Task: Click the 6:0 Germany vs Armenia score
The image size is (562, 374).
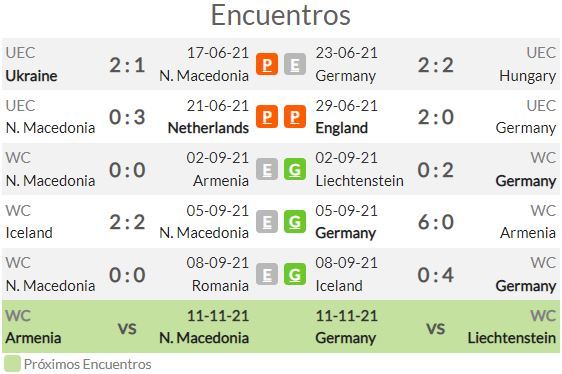Action: 435,222
